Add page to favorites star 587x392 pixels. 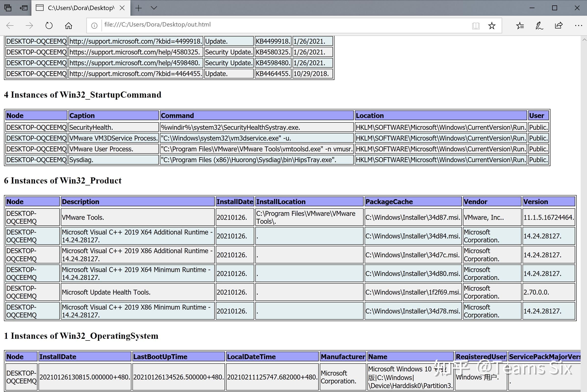click(x=492, y=26)
